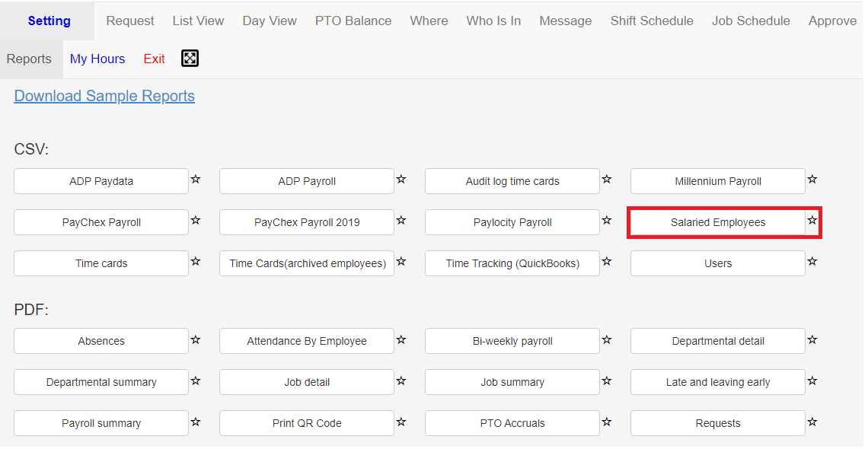Mark Time Tracking (QuickBooks) with its star

pyautogui.click(x=607, y=261)
